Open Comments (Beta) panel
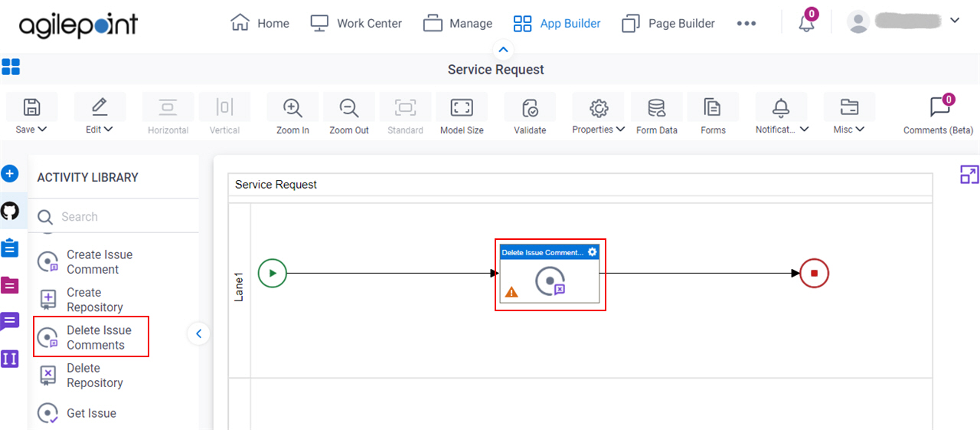 click(x=939, y=115)
